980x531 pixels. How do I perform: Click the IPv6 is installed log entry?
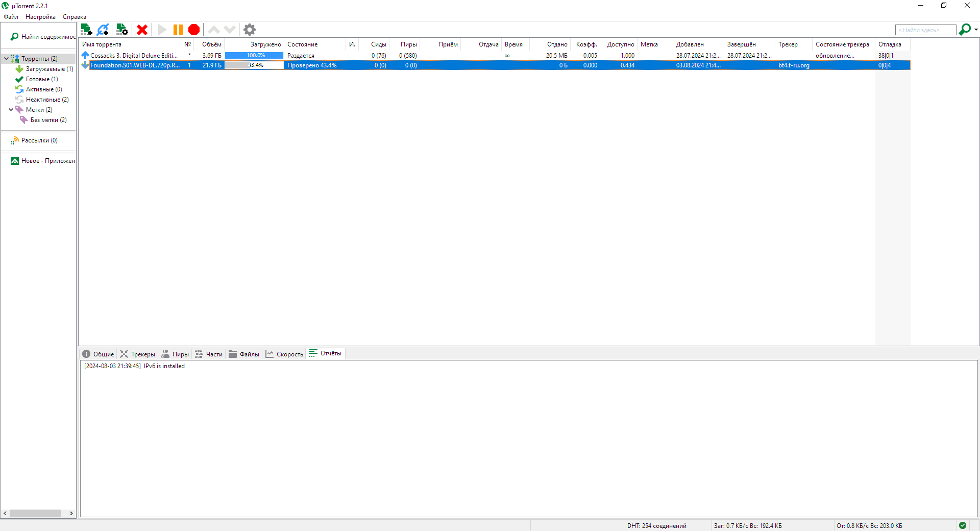point(134,366)
